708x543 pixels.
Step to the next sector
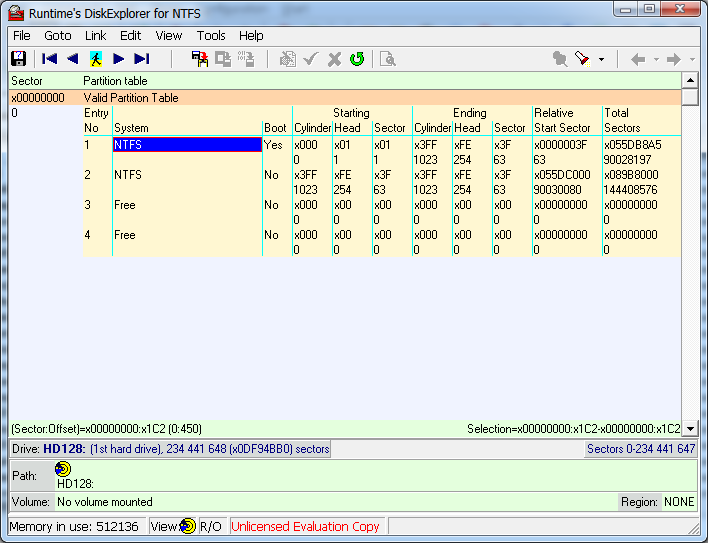pos(119,59)
